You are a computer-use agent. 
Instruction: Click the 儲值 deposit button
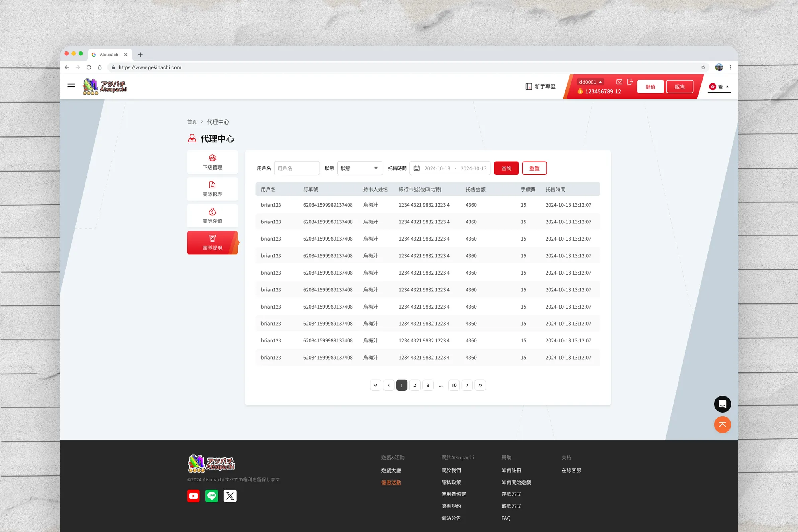pyautogui.click(x=650, y=87)
